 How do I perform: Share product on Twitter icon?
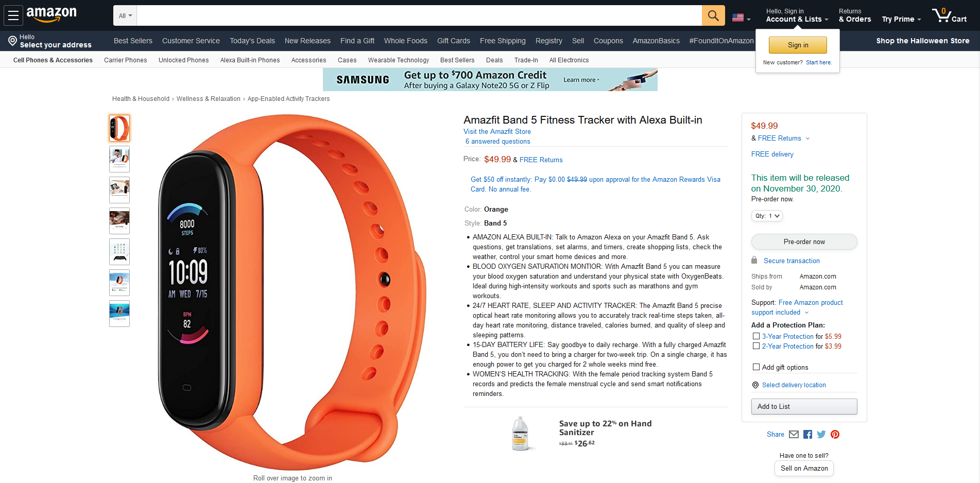coord(821,435)
